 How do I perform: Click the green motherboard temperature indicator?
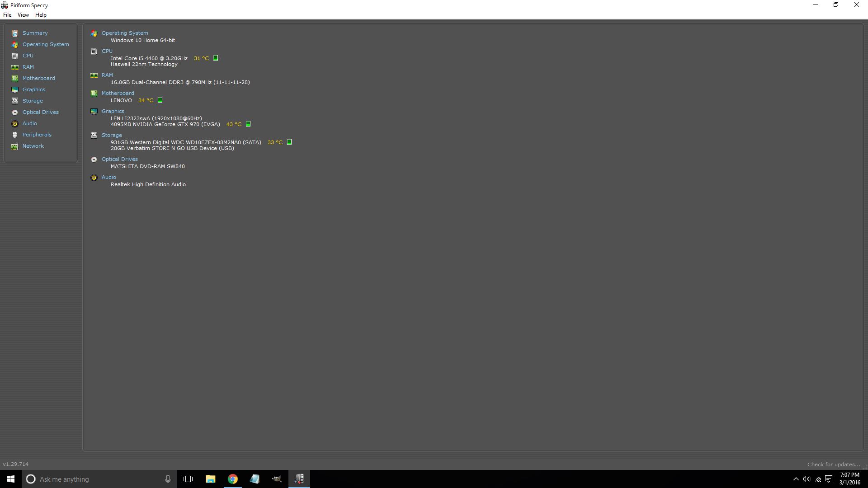160,100
